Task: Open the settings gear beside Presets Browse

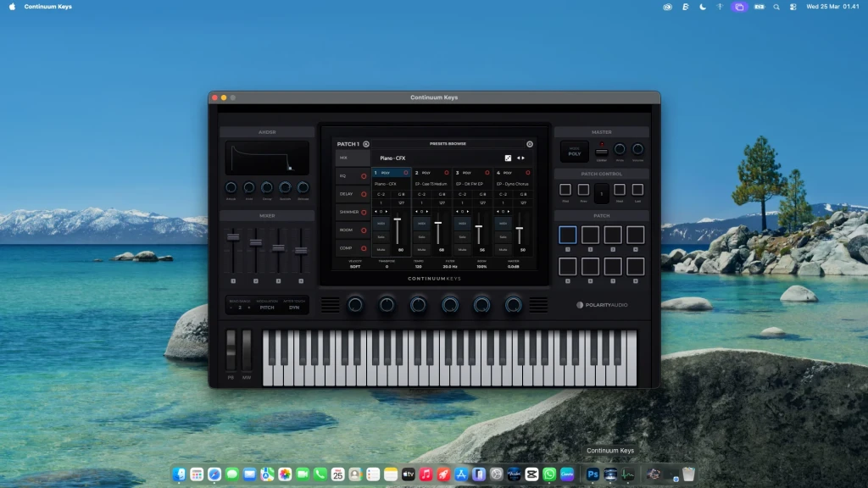Action: click(530, 144)
